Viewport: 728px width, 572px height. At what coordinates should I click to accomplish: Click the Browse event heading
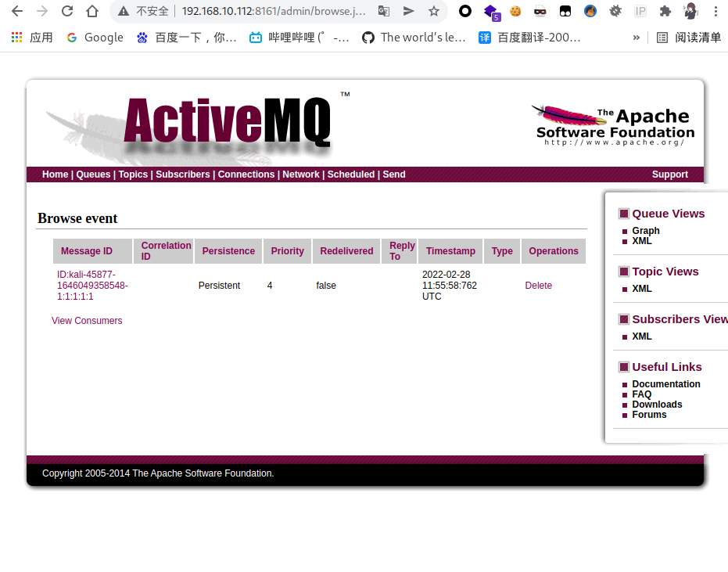77,218
